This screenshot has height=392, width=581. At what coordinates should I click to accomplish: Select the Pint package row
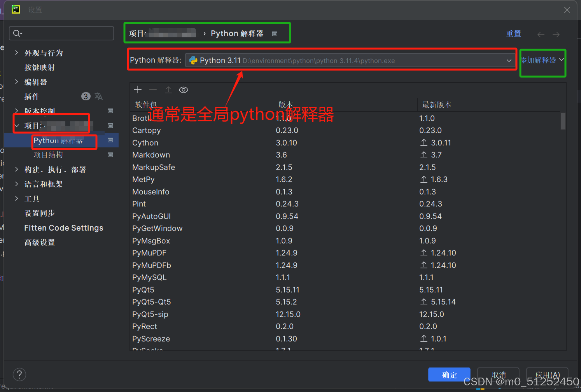coord(345,204)
